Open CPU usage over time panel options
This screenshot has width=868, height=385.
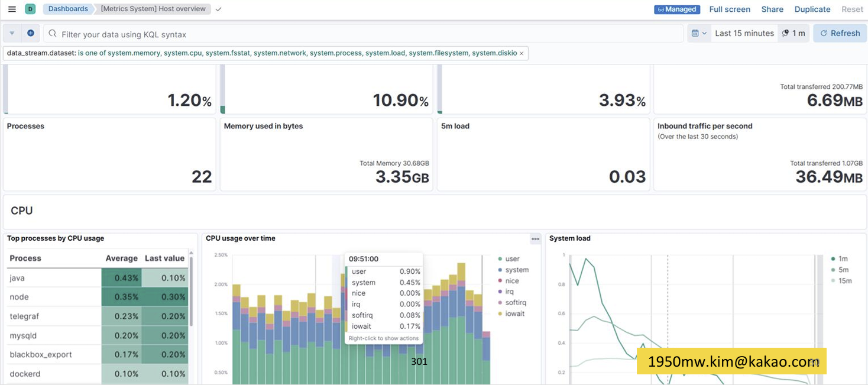point(535,239)
